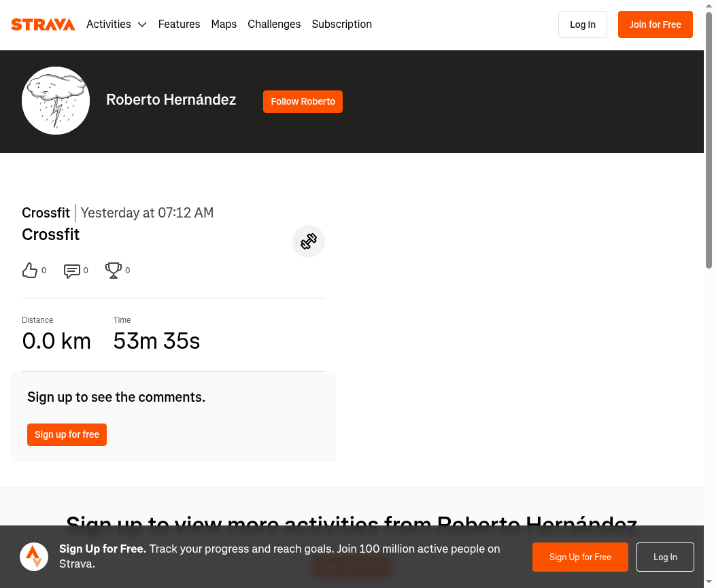Open the Features menu item
This screenshot has height=588, width=714.
[x=179, y=24]
